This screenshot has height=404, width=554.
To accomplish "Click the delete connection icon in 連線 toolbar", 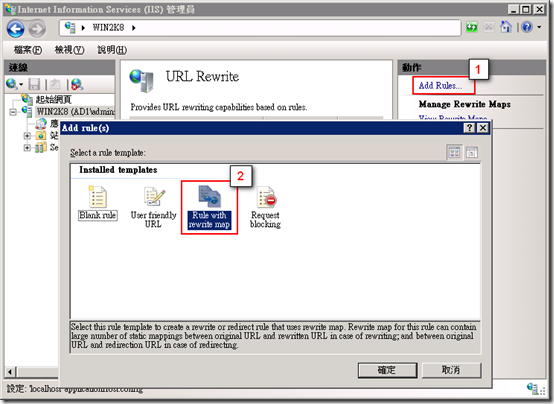I will click(x=77, y=84).
